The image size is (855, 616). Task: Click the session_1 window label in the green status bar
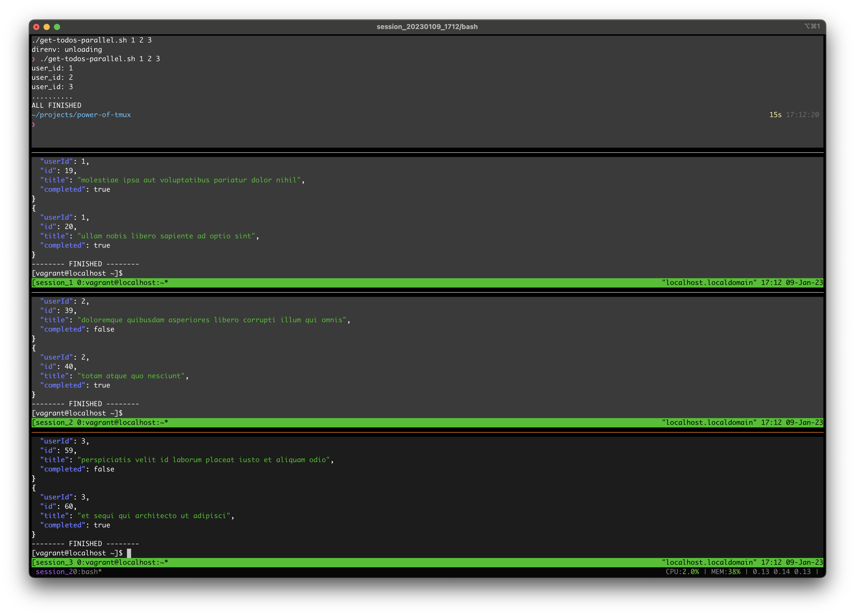tap(100, 283)
